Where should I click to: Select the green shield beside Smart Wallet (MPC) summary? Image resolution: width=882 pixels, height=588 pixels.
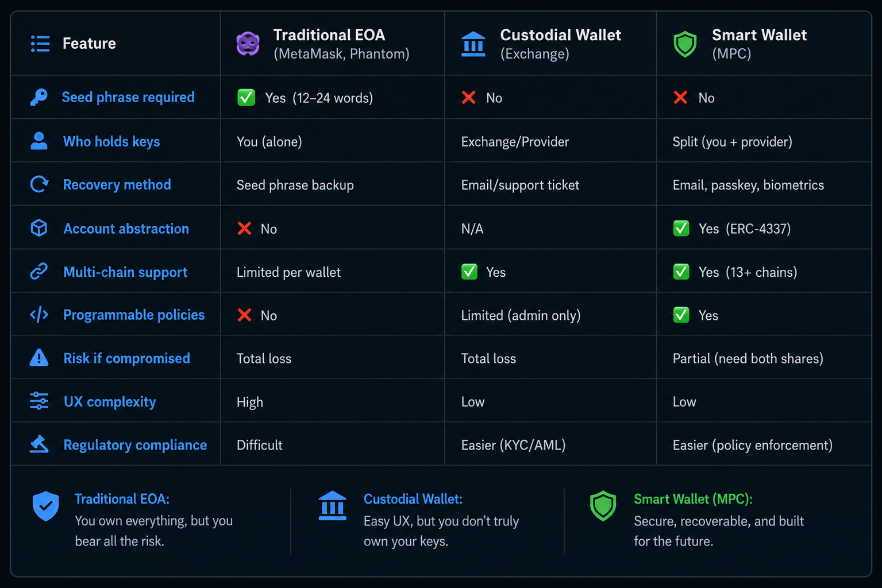(x=603, y=506)
